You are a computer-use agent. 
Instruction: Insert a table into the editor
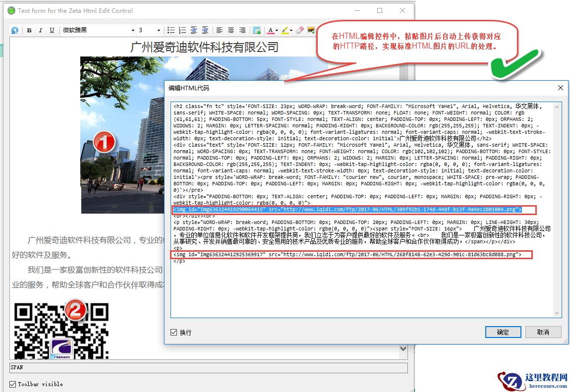257,30
